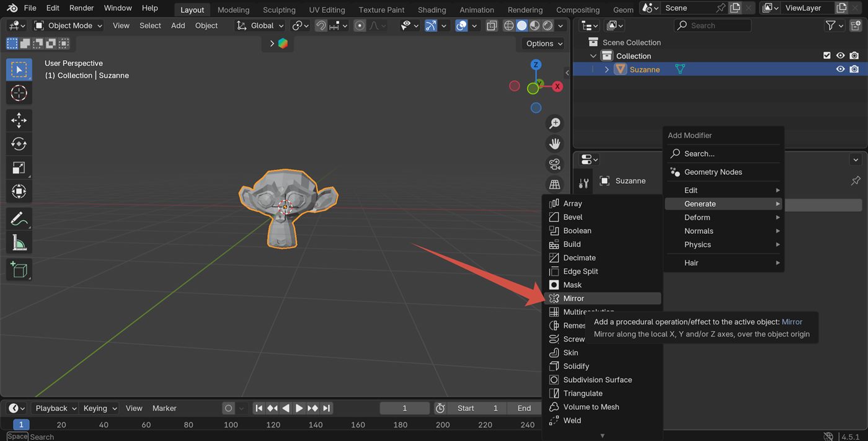The width and height of the screenshot is (868, 441).
Task: Play animation in reverse
Action: [x=286, y=408]
